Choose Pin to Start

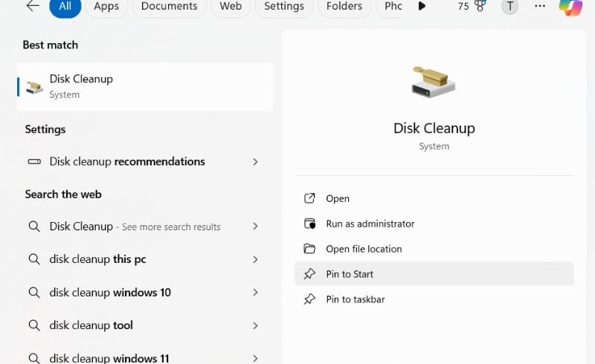[434, 274]
